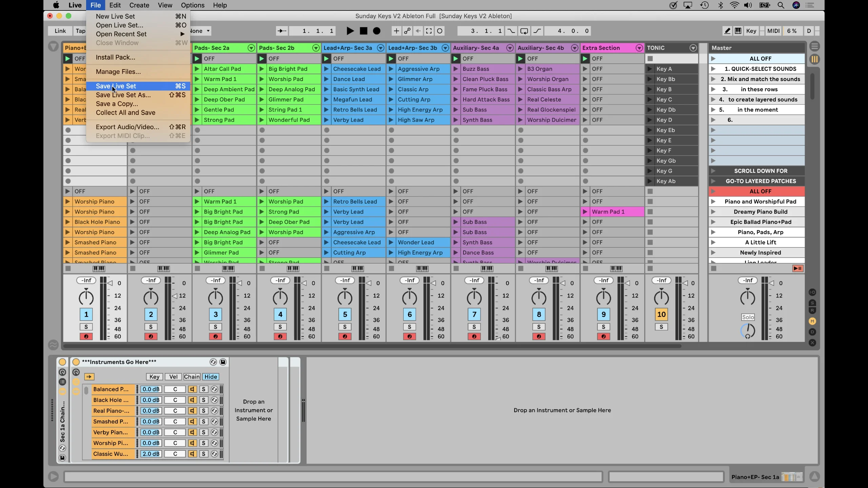Screen dimensions: 868x488
Task: Select Collect All and Save
Action: (125, 113)
